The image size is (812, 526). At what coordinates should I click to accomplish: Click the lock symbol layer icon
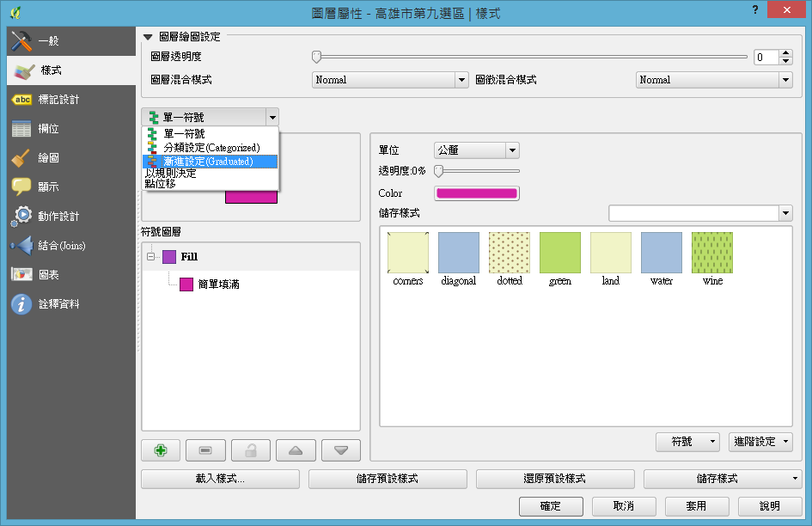click(251, 450)
